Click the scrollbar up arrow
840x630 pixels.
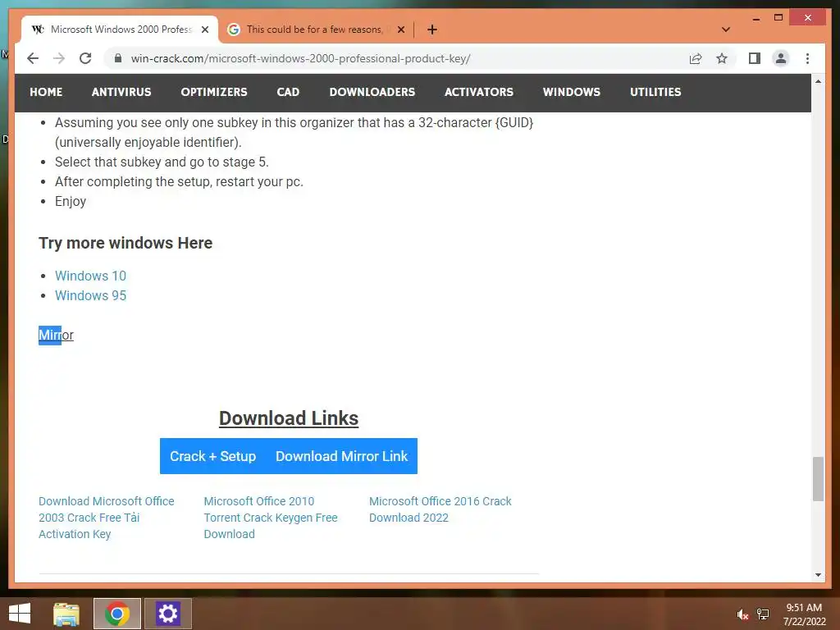click(x=818, y=81)
